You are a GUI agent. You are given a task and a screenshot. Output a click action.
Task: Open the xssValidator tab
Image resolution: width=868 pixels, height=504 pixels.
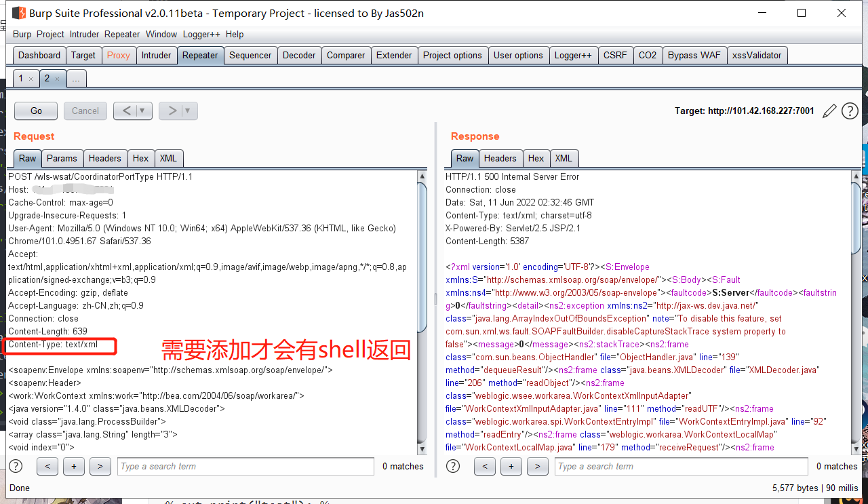[x=757, y=56]
